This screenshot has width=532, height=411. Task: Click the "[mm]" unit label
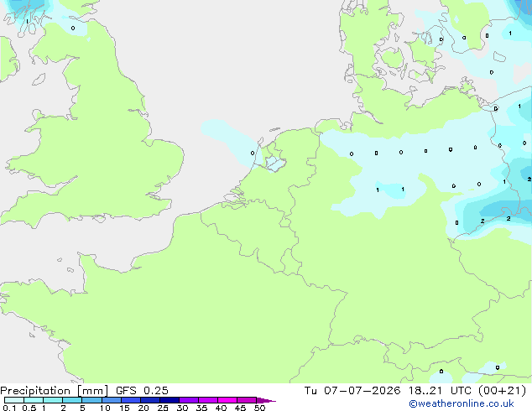coord(92,391)
